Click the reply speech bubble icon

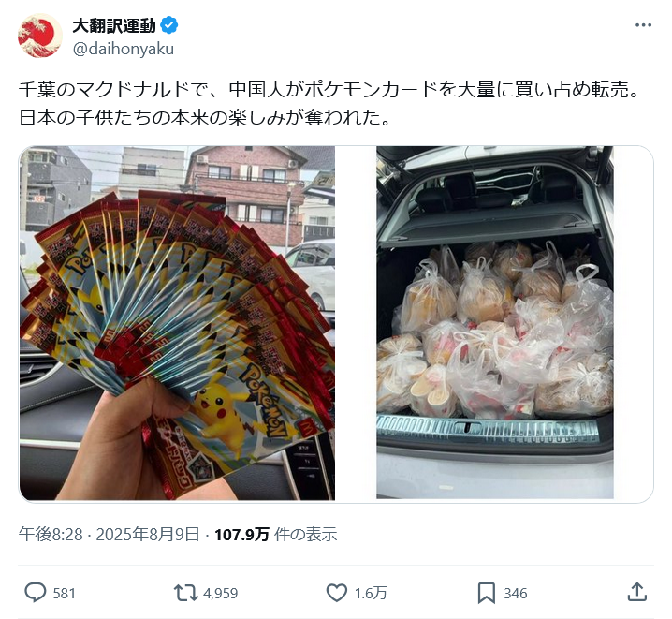tap(35, 593)
